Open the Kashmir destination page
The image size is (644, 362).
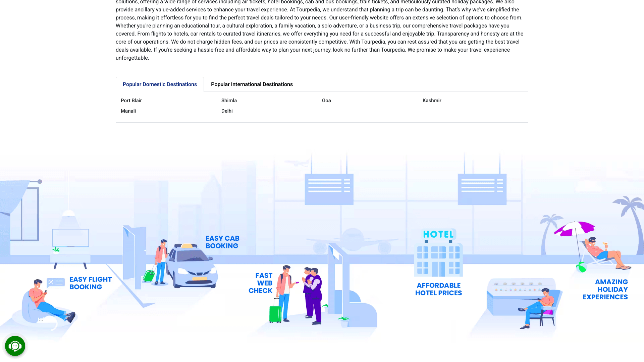[x=432, y=100]
